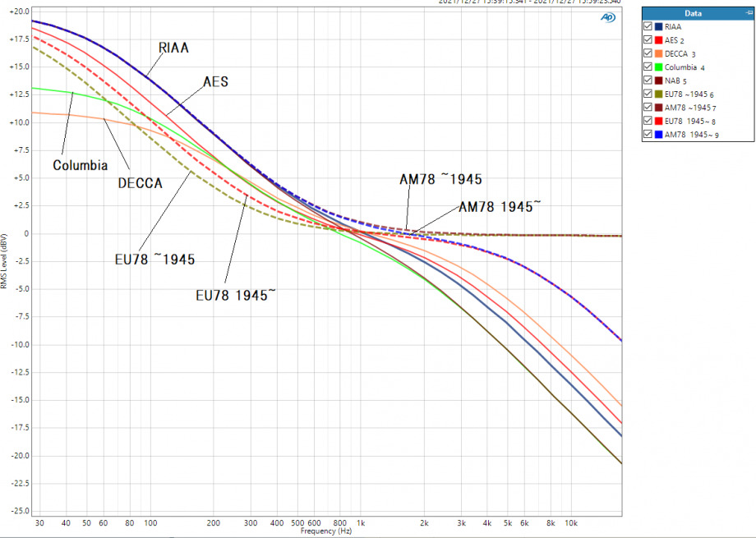Image resolution: width=756 pixels, height=538 pixels.
Task: Select the DECCA 3 legend label
Action: click(x=680, y=54)
